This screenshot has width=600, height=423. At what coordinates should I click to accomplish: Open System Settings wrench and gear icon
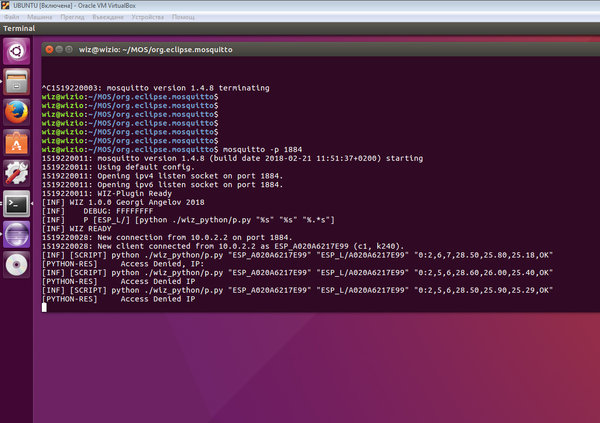tap(16, 173)
